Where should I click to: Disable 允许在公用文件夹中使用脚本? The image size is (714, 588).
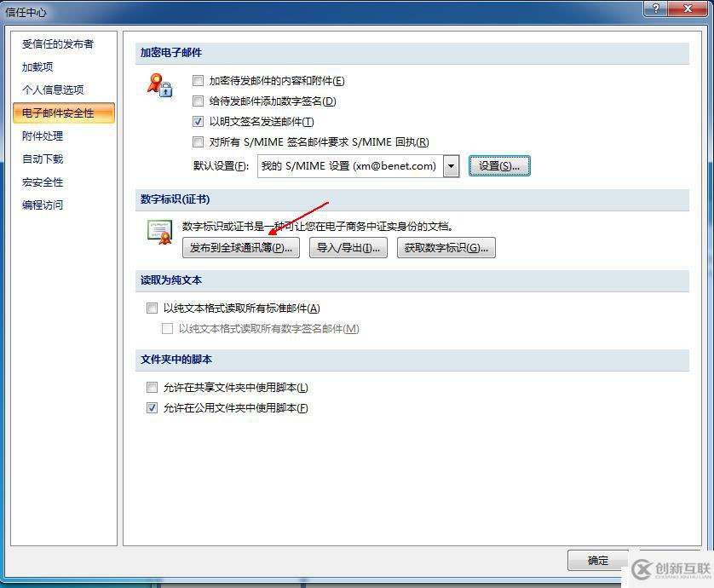click(x=152, y=407)
